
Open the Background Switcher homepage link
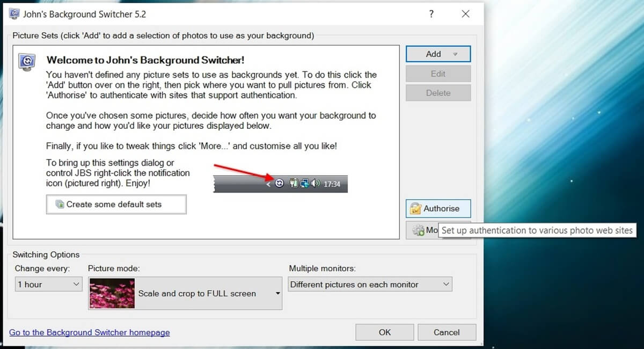(90, 332)
